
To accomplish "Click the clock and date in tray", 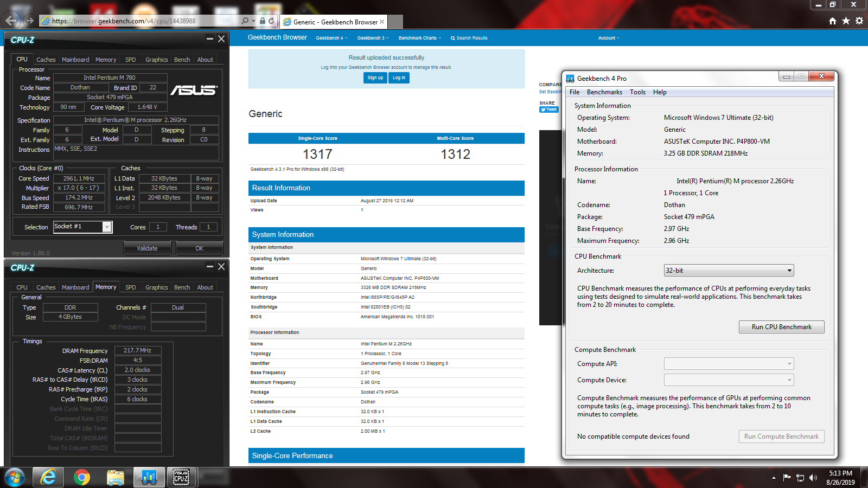I will (x=840, y=478).
